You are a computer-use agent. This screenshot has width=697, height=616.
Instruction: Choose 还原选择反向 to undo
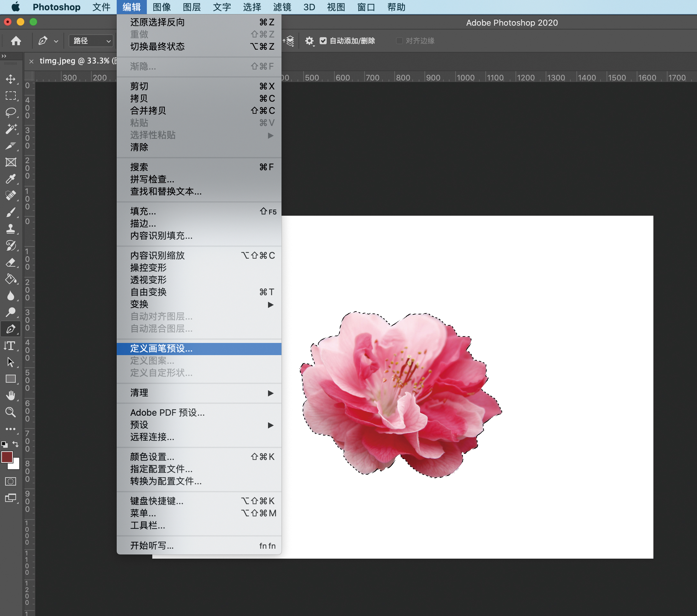pyautogui.click(x=199, y=22)
